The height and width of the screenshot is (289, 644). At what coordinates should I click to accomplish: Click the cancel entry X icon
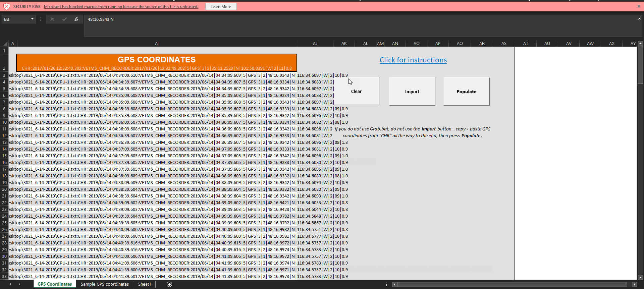[x=52, y=19]
